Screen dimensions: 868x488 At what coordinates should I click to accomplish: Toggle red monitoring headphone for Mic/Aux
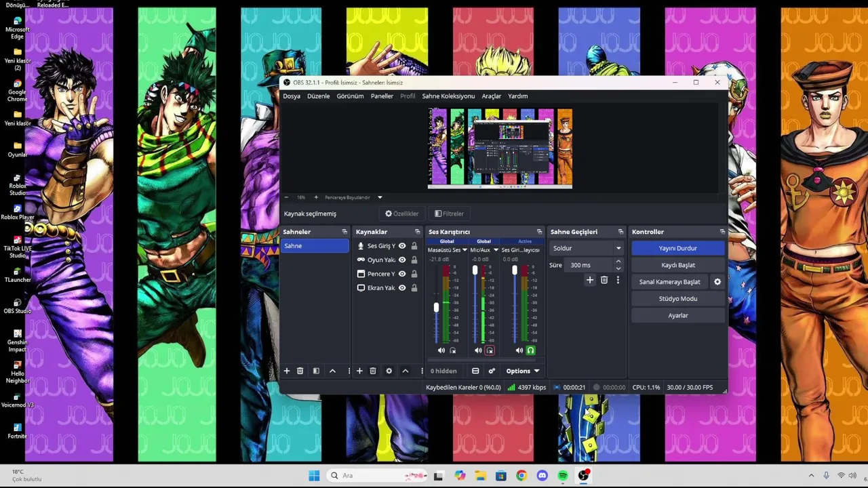(x=490, y=350)
